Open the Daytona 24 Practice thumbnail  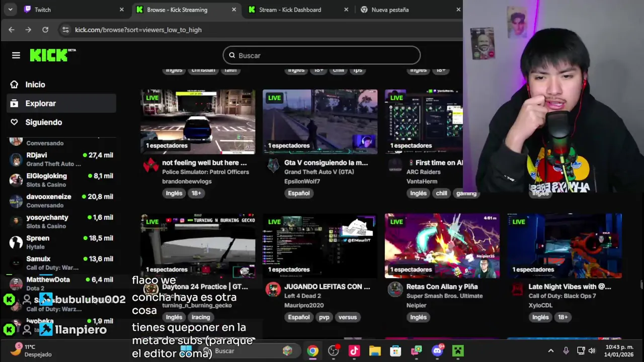(198, 245)
